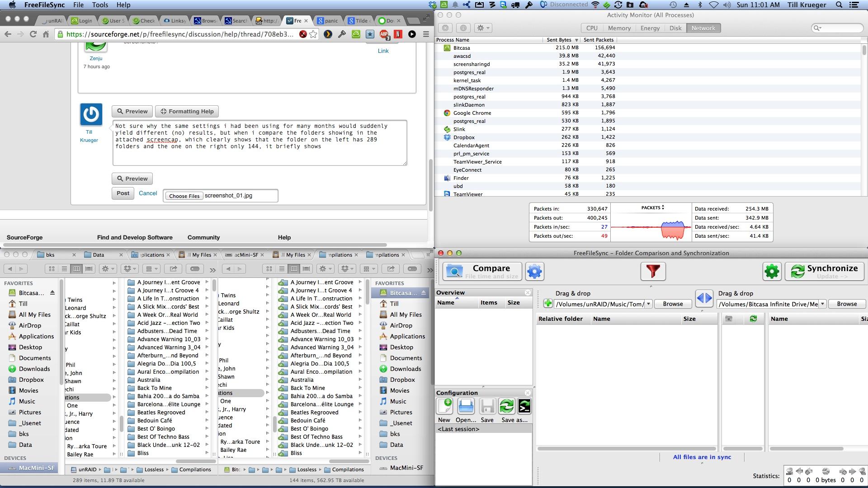Bookmark page with the star icon
The image size is (868, 488).
(x=313, y=34)
